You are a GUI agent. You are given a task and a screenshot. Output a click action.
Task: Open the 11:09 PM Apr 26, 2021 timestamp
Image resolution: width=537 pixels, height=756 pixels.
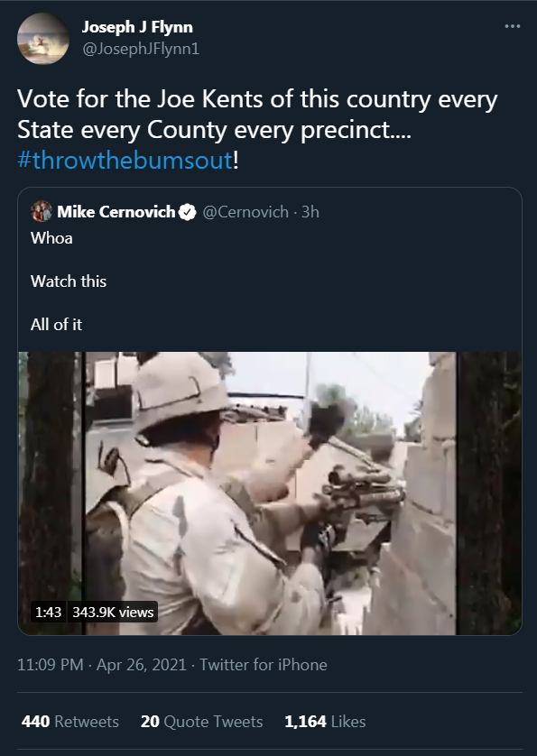coord(102,665)
